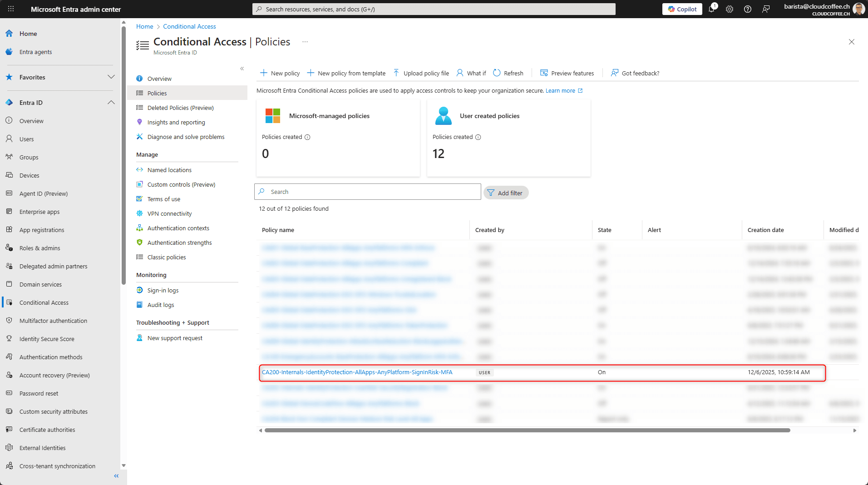Open the CA200 SignInRisk-MFA policy link
The image size is (868, 485).
(357, 372)
